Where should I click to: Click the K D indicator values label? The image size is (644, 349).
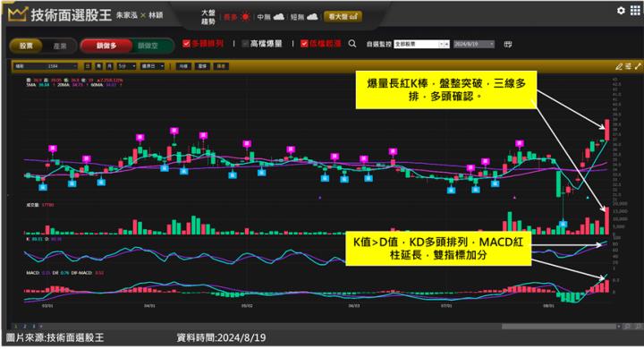pyautogui.click(x=44, y=238)
